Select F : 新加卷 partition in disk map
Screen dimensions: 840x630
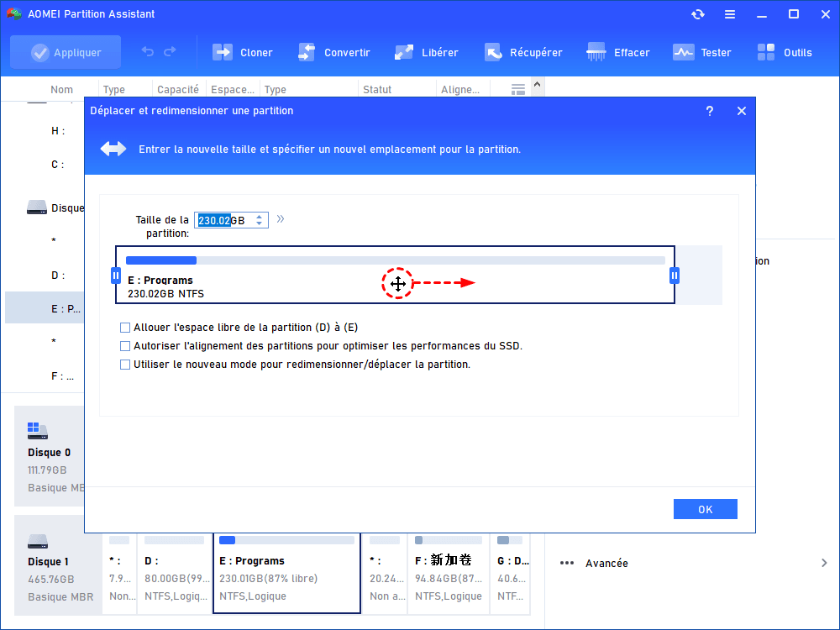[x=449, y=573]
